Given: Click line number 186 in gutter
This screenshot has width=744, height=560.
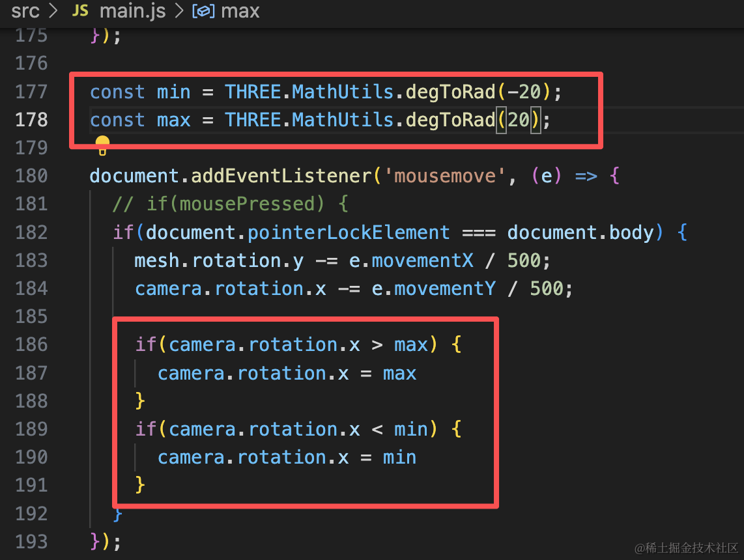Looking at the screenshot, I should point(31,344).
